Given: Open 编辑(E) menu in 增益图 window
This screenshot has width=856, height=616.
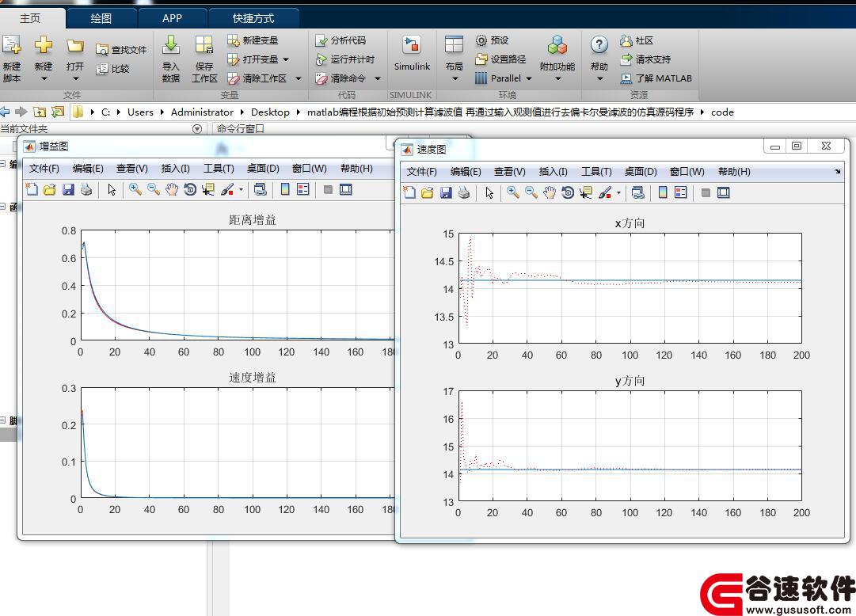Looking at the screenshot, I should 88,168.
